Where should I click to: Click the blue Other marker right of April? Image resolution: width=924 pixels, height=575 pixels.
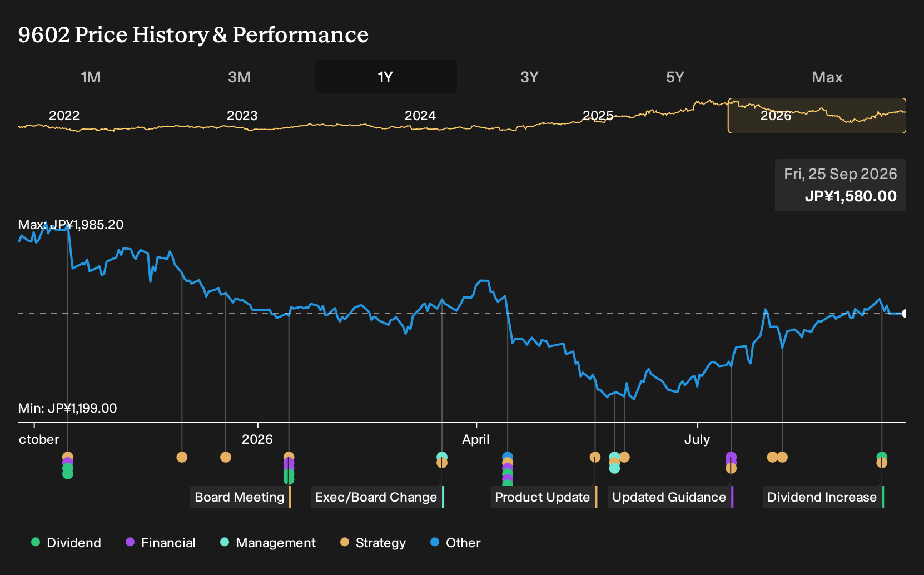pos(508,457)
